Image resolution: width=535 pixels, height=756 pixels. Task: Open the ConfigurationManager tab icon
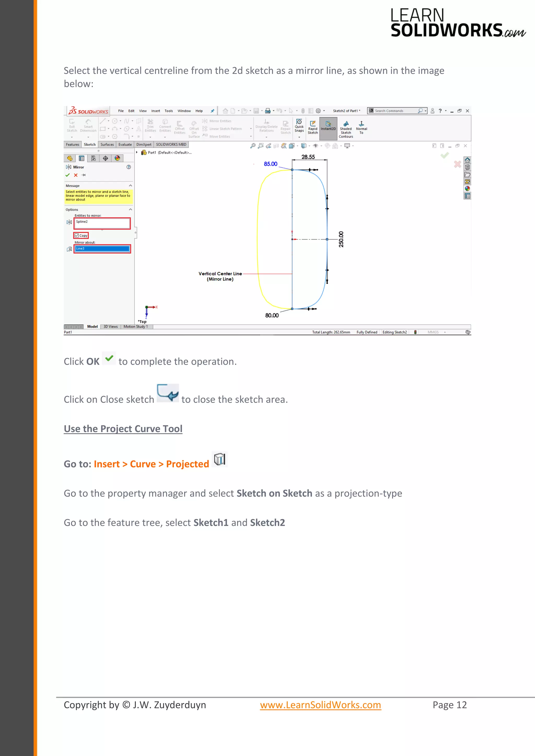tap(94, 158)
